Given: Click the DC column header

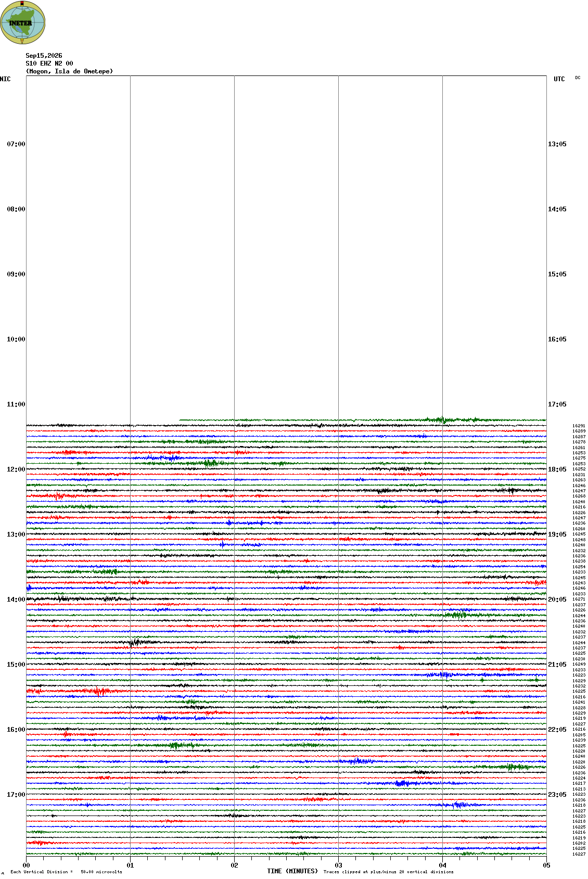Looking at the screenshot, I should point(578,78).
